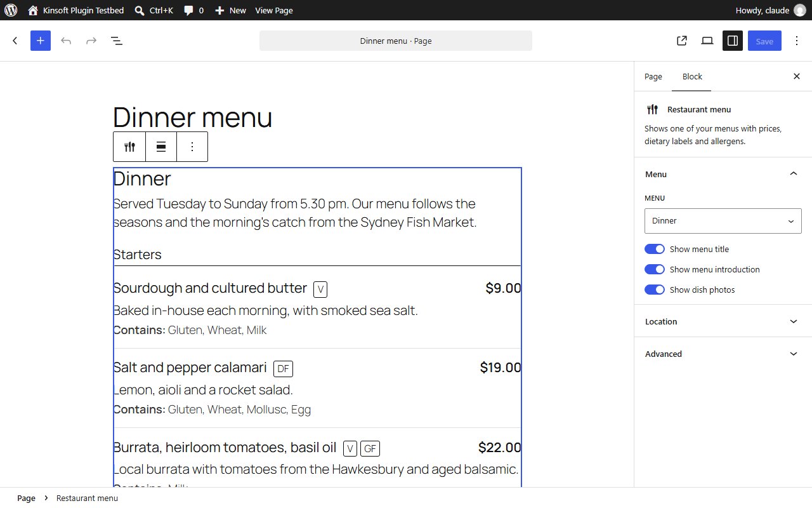This screenshot has width=812, height=508.
Task: Open the device preview laptop icon
Action: (707, 41)
